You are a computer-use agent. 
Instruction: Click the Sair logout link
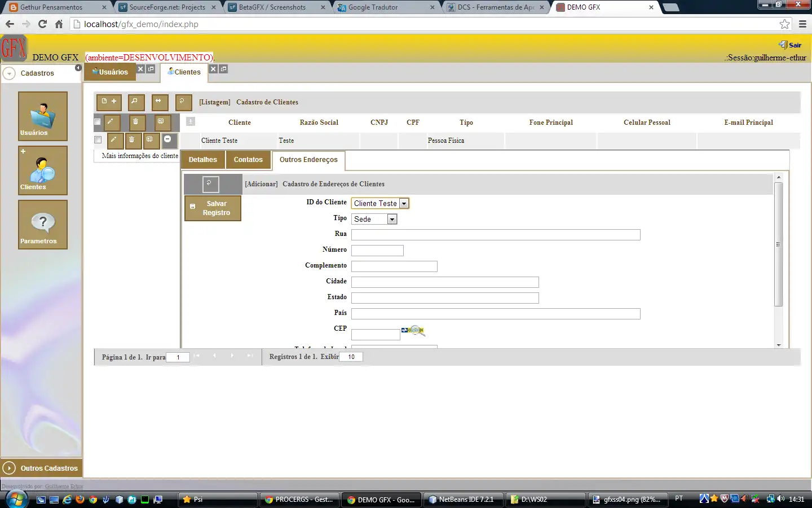click(791, 45)
